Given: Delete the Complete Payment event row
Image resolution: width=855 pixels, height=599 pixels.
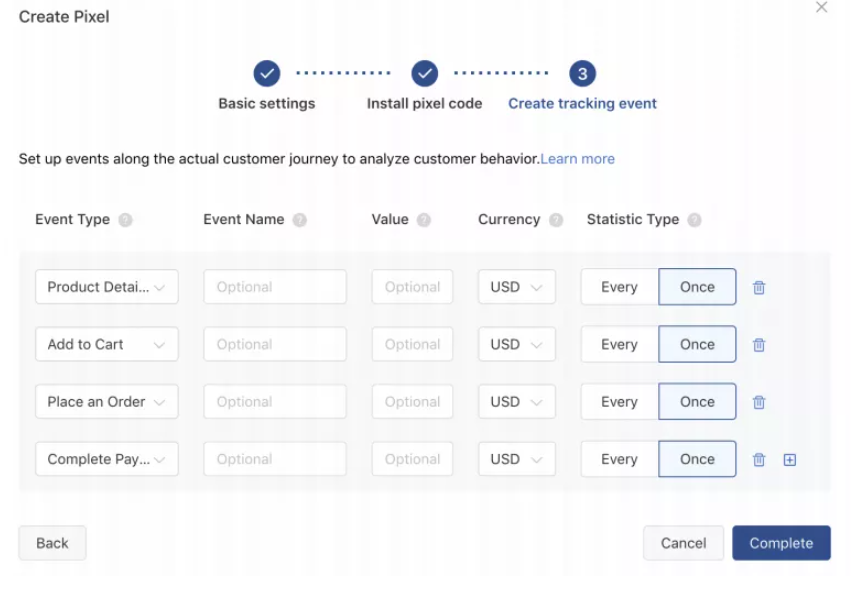Looking at the screenshot, I should click(x=759, y=460).
